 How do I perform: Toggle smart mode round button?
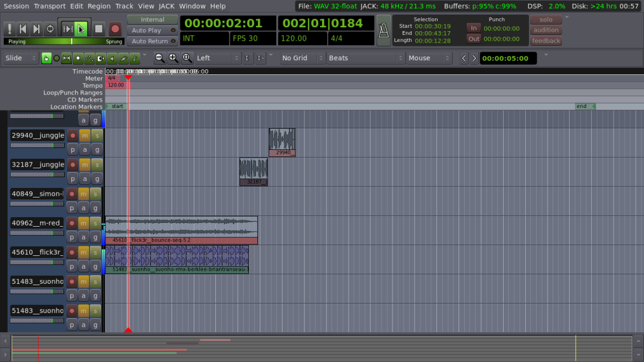57,58
